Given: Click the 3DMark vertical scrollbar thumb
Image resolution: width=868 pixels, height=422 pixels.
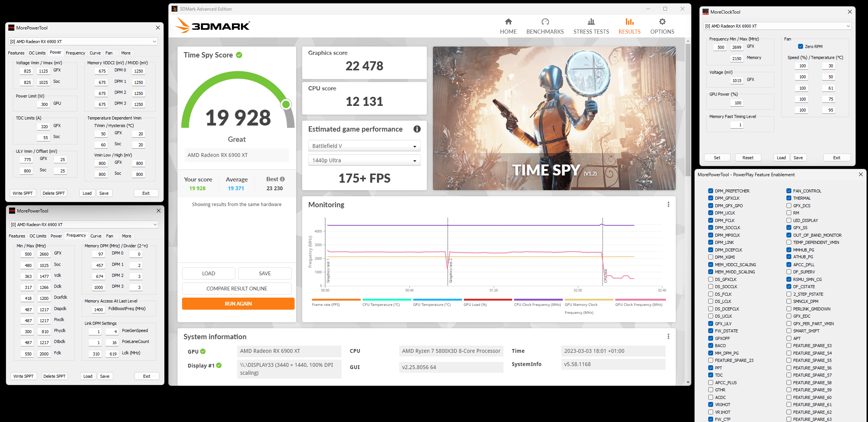Looking at the screenshot, I should (688, 110).
